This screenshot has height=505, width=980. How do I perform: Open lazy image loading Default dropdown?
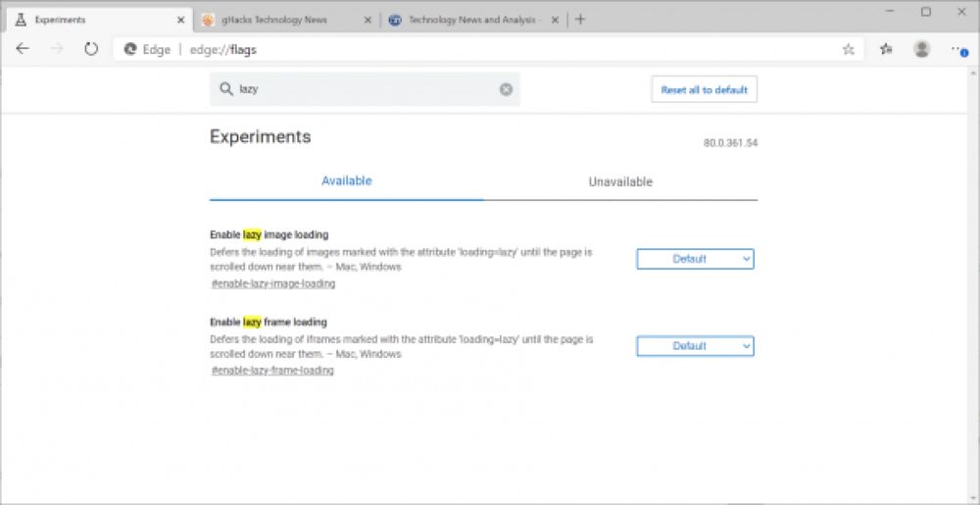tap(695, 259)
